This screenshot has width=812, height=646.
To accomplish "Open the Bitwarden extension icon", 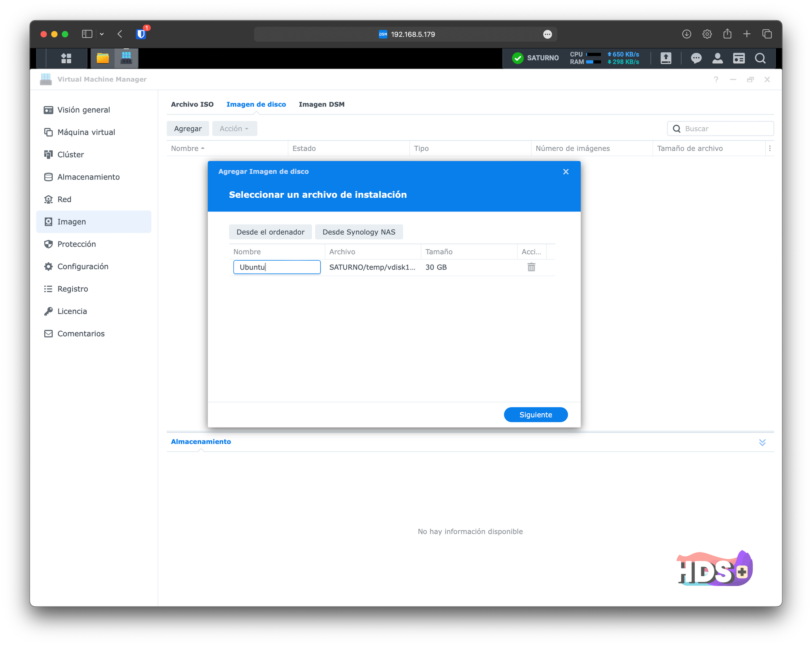I will pyautogui.click(x=141, y=34).
